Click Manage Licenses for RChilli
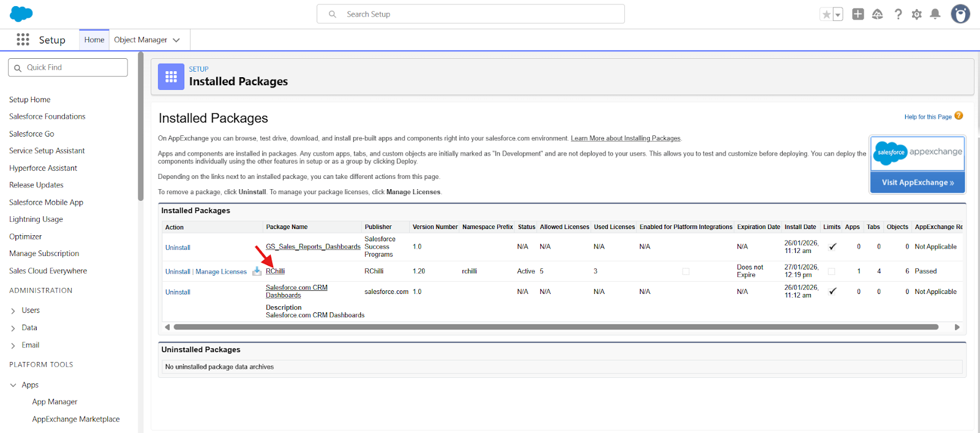 (x=221, y=272)
